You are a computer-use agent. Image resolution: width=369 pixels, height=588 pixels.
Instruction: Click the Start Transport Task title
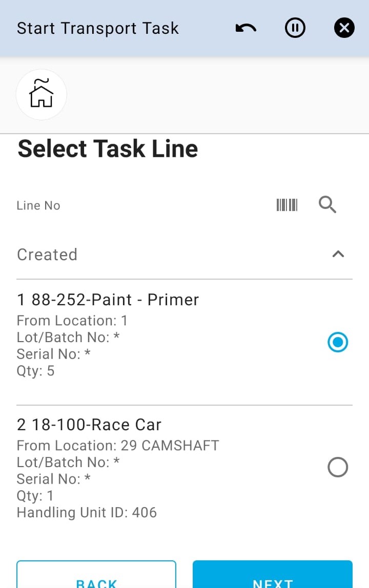tap(98, 28)
